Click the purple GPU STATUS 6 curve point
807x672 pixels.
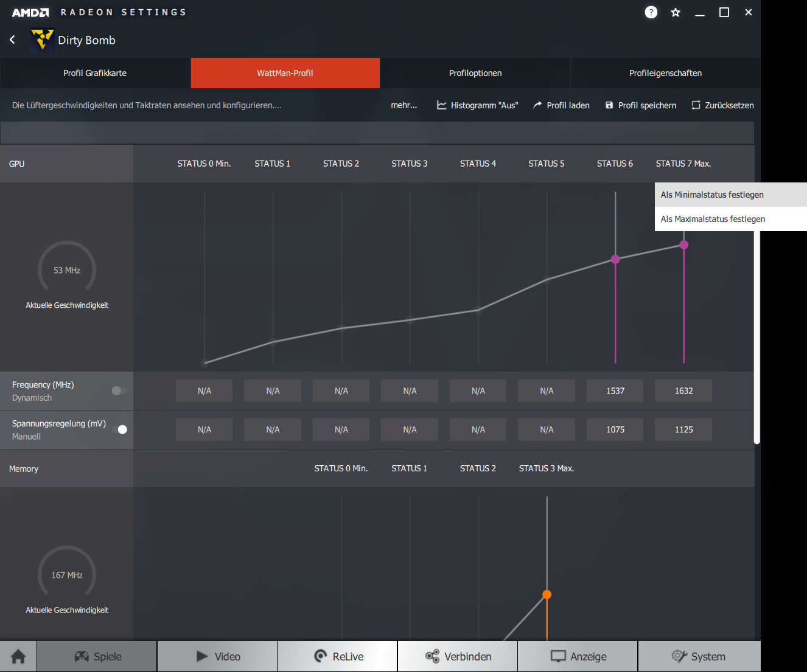click(x=615, y=259)
